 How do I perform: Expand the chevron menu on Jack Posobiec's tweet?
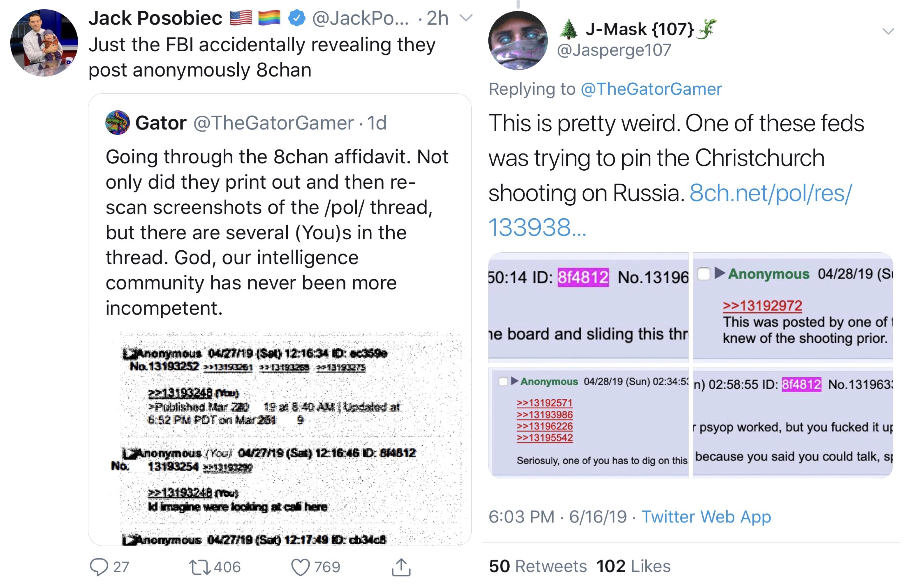466,18
